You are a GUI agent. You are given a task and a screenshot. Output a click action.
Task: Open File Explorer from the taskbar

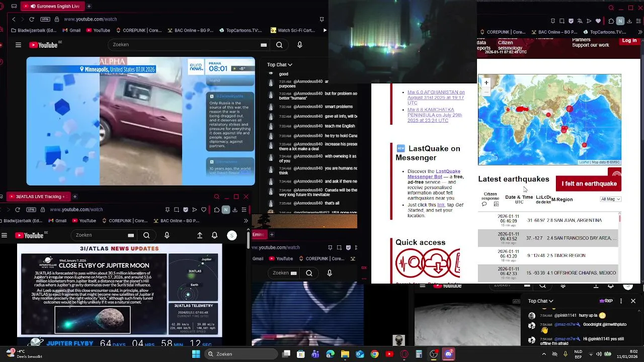point(345,354)
